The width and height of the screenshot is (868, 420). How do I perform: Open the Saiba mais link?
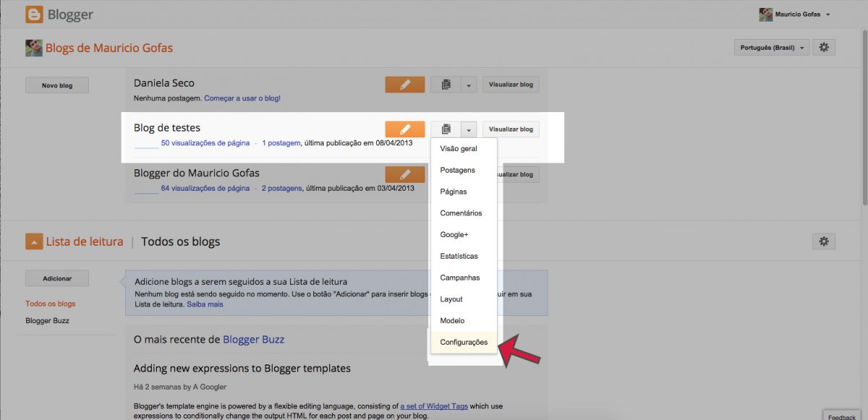[205, 304]
